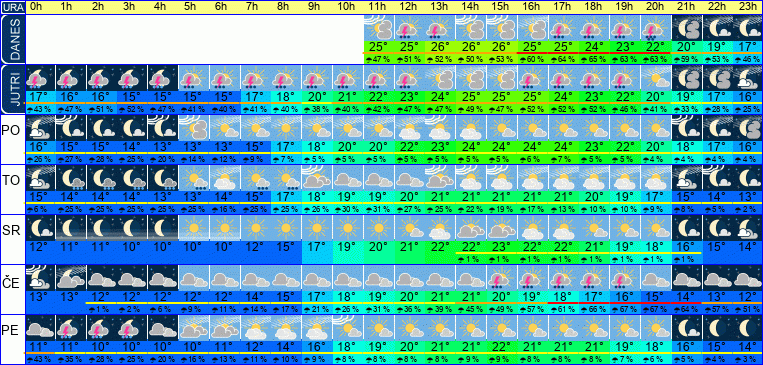Click SR 0h 12° temperature cell
Viewport: 763px width, 365px height.
40,247
